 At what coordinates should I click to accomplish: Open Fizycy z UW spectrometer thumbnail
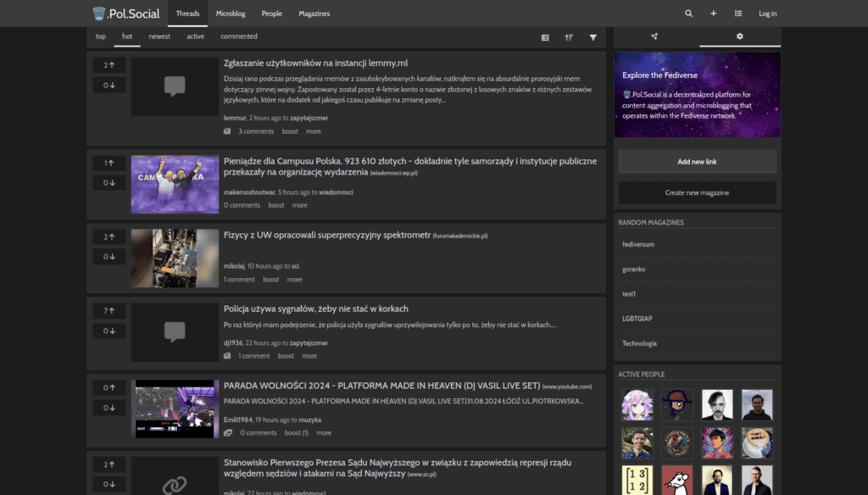(175, 258)
